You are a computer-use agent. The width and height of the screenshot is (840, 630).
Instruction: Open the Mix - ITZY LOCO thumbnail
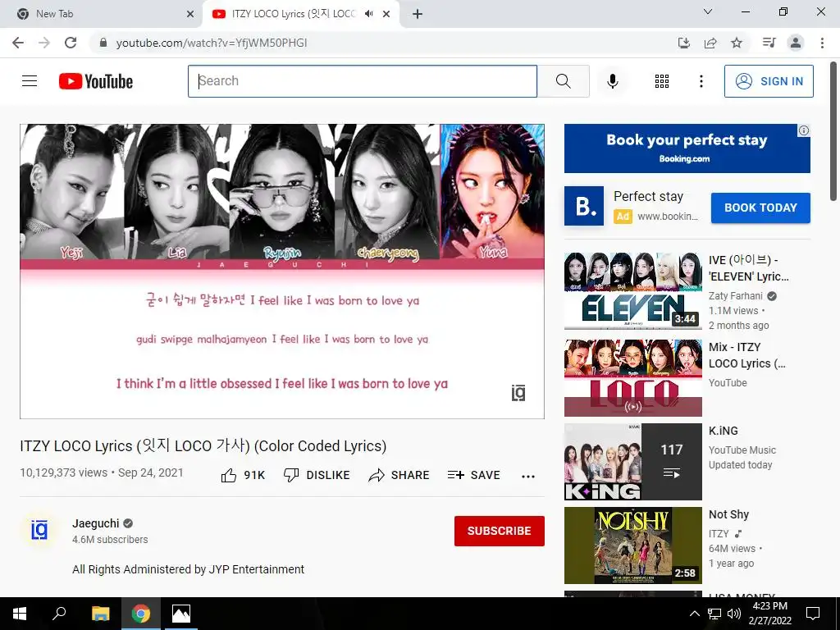click(632, 377)
